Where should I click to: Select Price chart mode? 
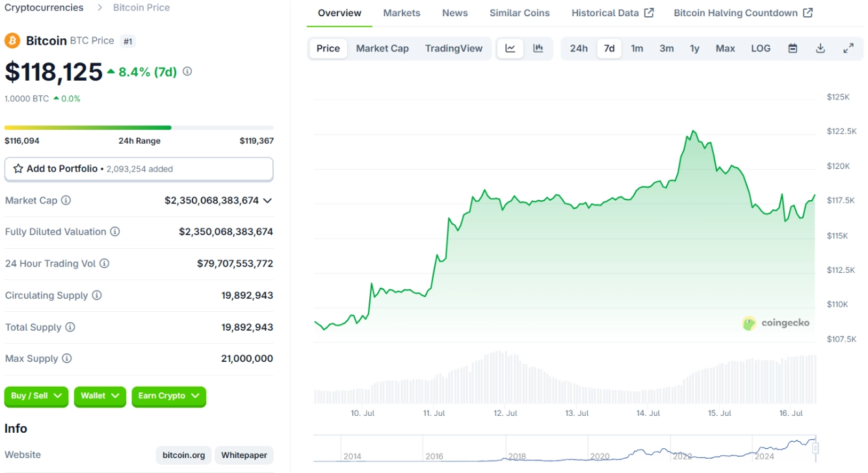pyautogui.click(x=328, y=48)
